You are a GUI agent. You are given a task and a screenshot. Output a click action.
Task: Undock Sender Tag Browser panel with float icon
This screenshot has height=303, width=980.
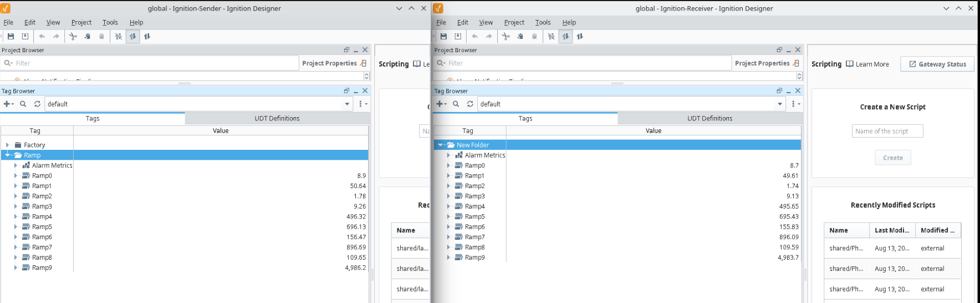(346, 90)
